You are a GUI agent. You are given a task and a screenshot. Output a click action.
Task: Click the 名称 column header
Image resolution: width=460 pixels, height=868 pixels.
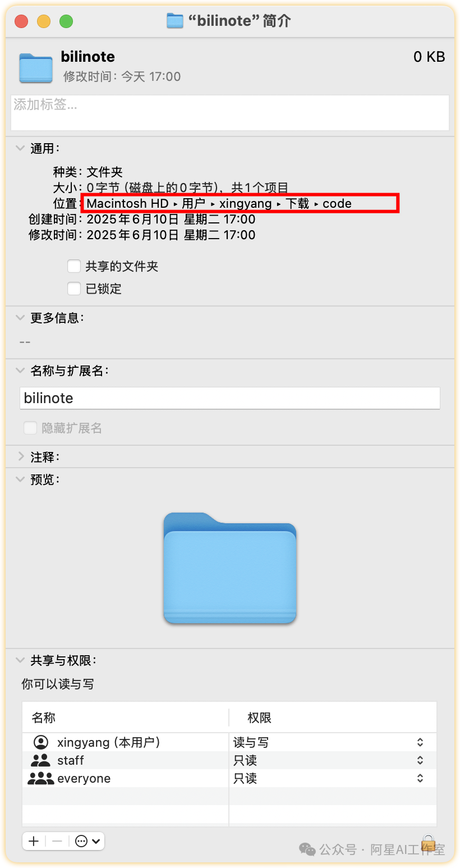[44, 718]
